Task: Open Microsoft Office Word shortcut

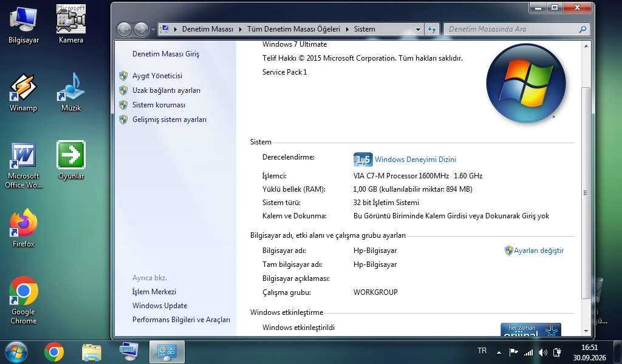Action: click(x=24, y=165)
